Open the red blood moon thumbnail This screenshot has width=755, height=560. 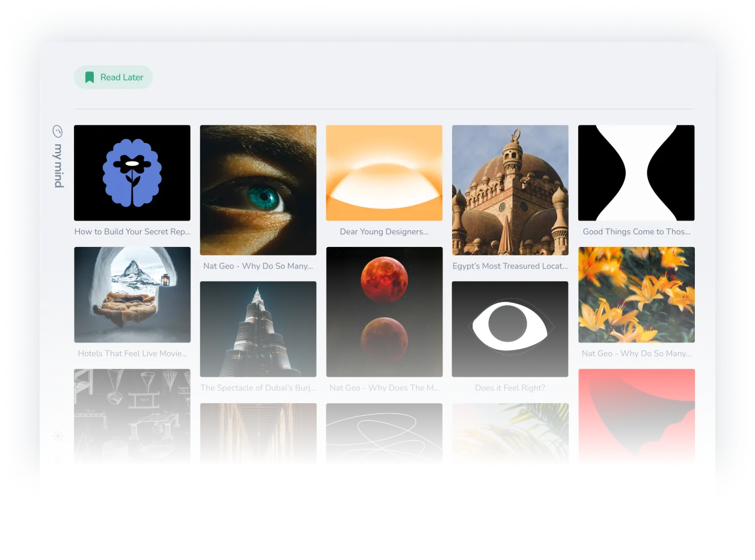(384, 312)
